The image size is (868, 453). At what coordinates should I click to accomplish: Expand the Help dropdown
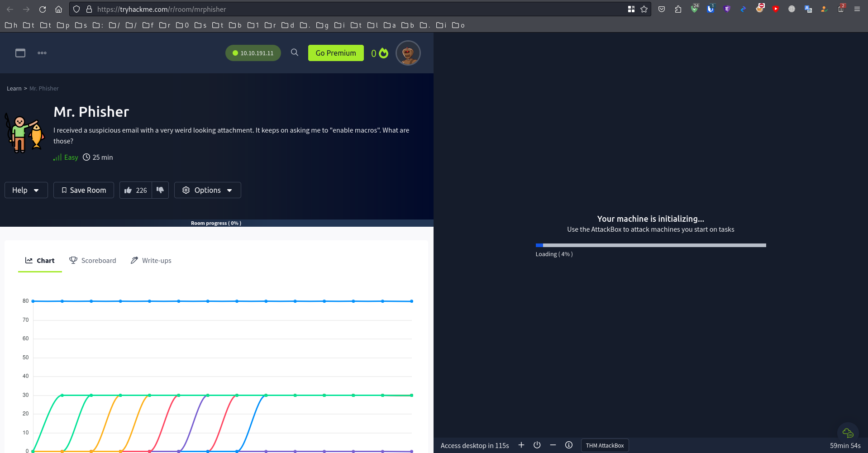[26, 191]
